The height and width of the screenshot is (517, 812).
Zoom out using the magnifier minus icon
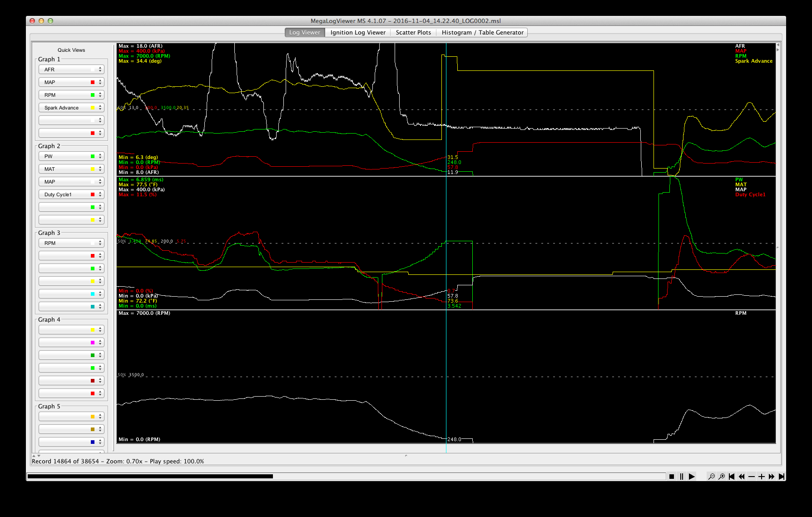click(712, 477)
